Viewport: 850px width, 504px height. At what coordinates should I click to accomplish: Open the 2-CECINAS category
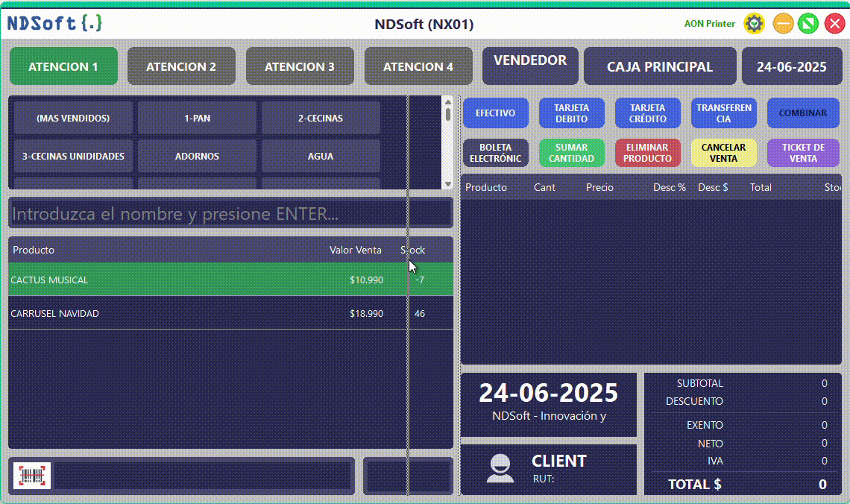pyautogui.click(x=321, y=118)
